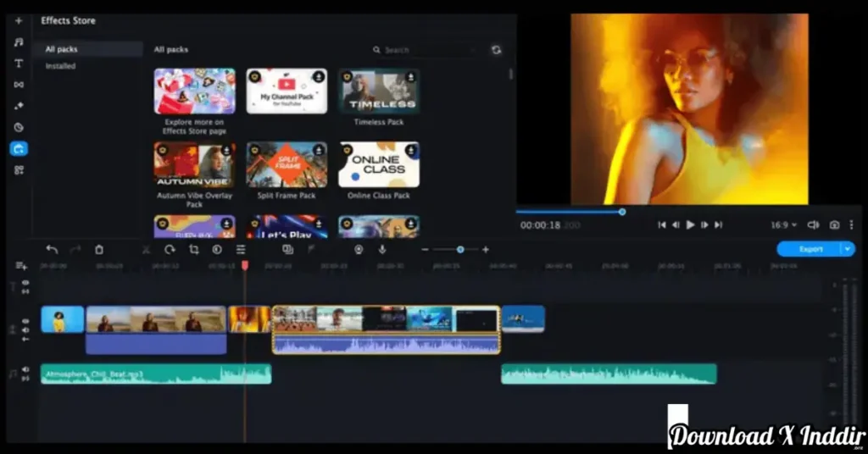Viewport: 868px width, 454px height.
Task: Record audio with the microphone icon
Action: 382,249
